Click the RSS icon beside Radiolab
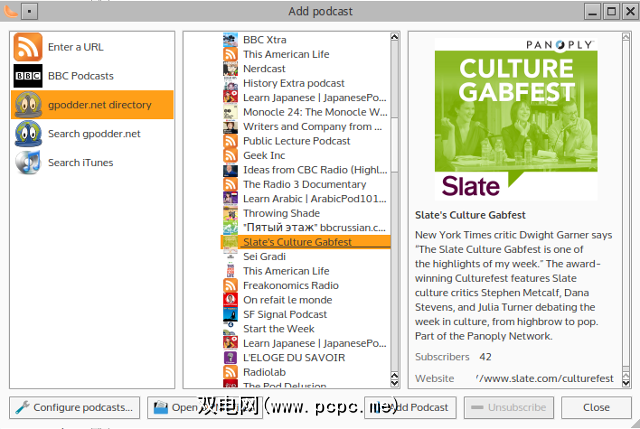640x429 pixels. pyautogui.click(x=230, y=372)
